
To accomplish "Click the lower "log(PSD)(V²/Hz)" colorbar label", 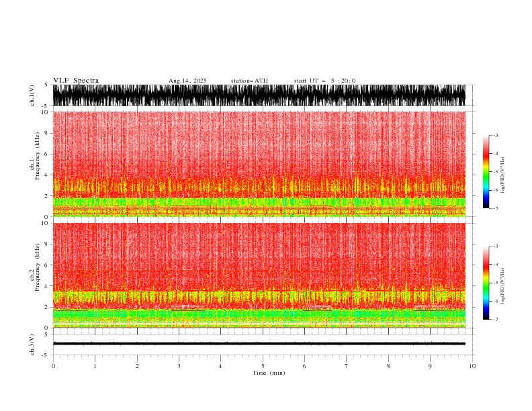I will coord(503,286).
